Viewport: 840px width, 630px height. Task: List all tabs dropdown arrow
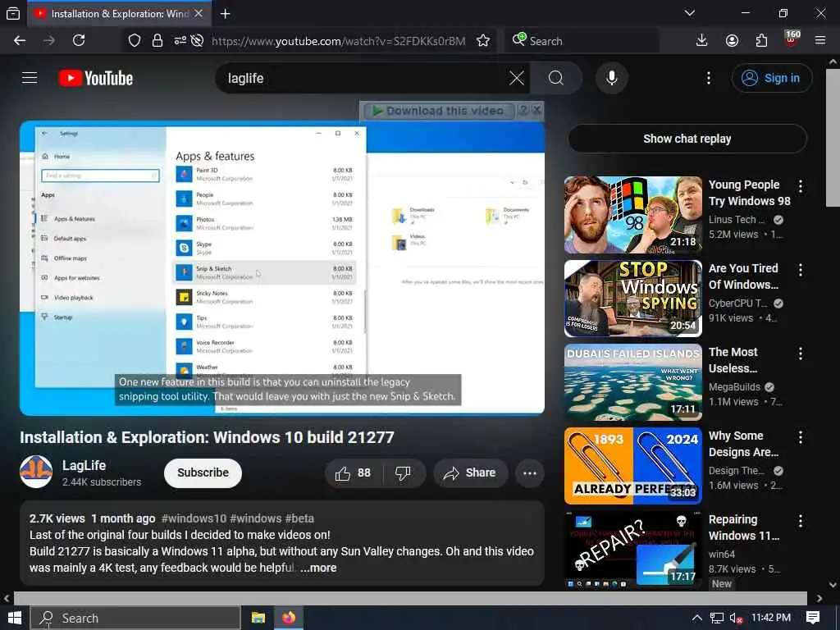click(690, 13)
